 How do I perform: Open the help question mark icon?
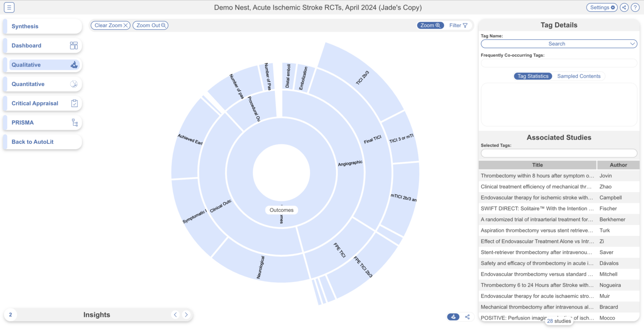(x=636, y=7)
